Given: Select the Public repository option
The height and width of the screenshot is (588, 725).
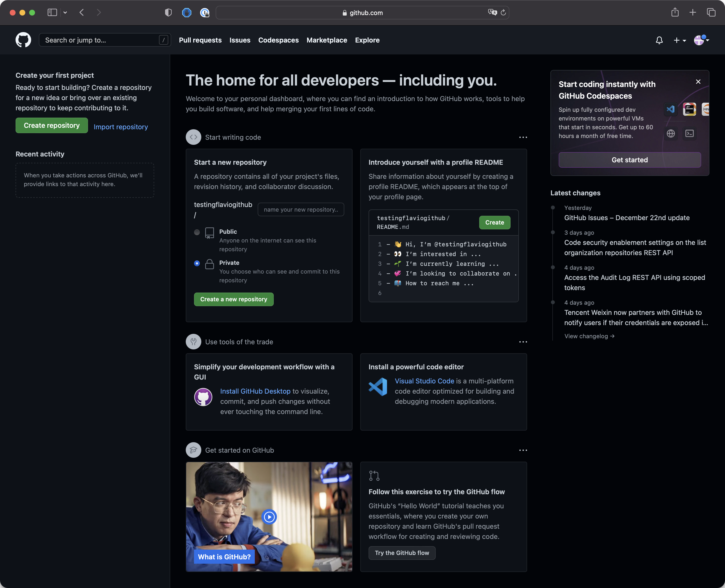Looking at the screenshot, I should click(197, 232).
